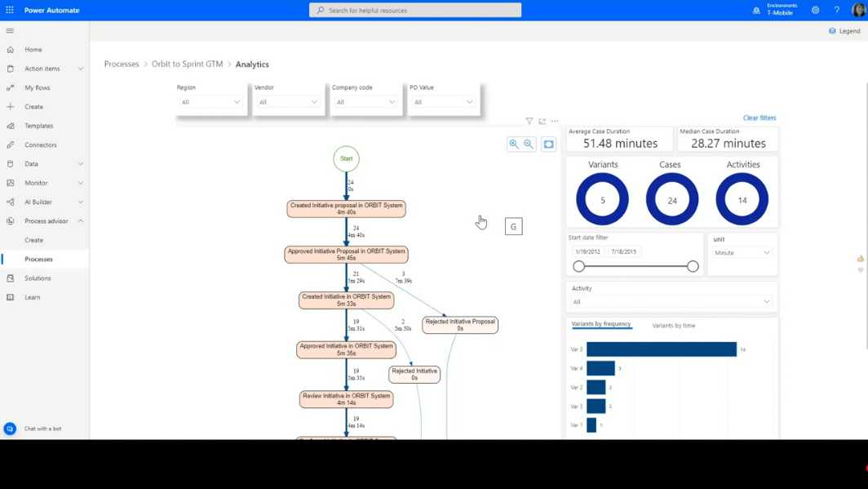The width and height of the screenshot is (868, 489).
Task: Click the start date slider right handle
Action: coord(693,266)
